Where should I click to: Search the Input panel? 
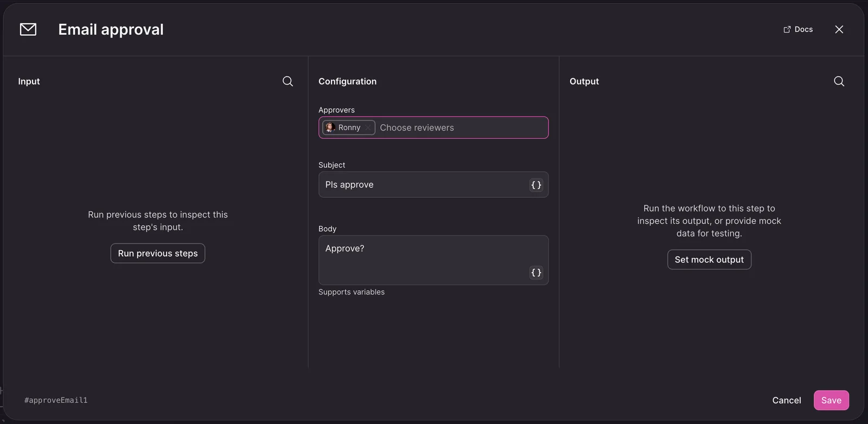click(288, 81)
